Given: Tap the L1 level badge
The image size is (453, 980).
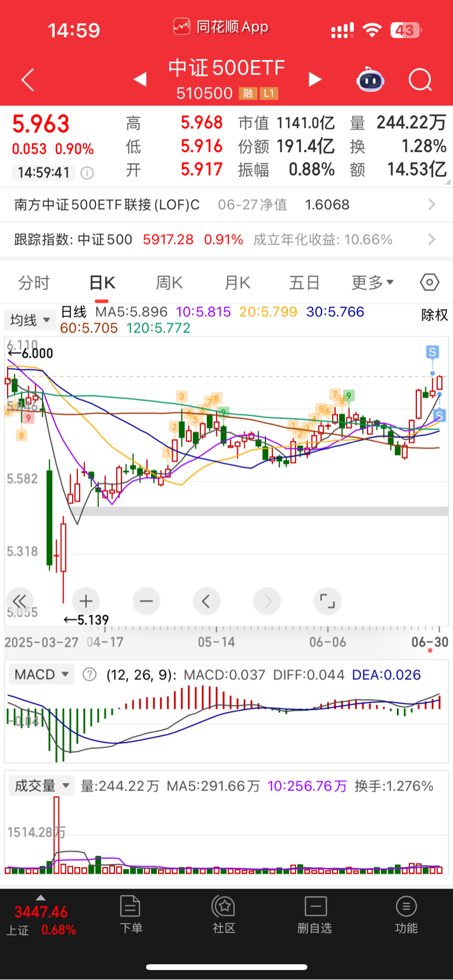Looking at the screenshot, I should (x=269, y=93).
